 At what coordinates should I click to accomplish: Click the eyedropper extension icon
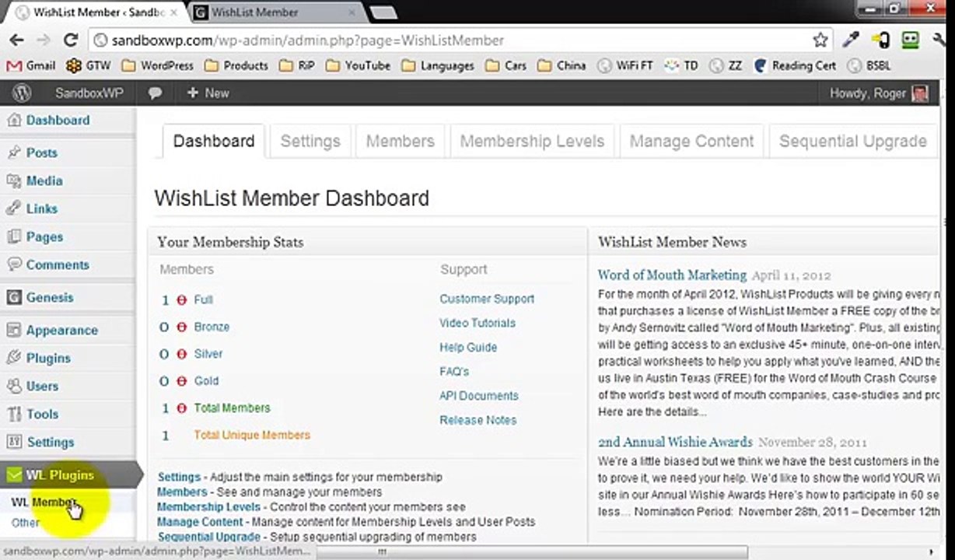[851, 40]
